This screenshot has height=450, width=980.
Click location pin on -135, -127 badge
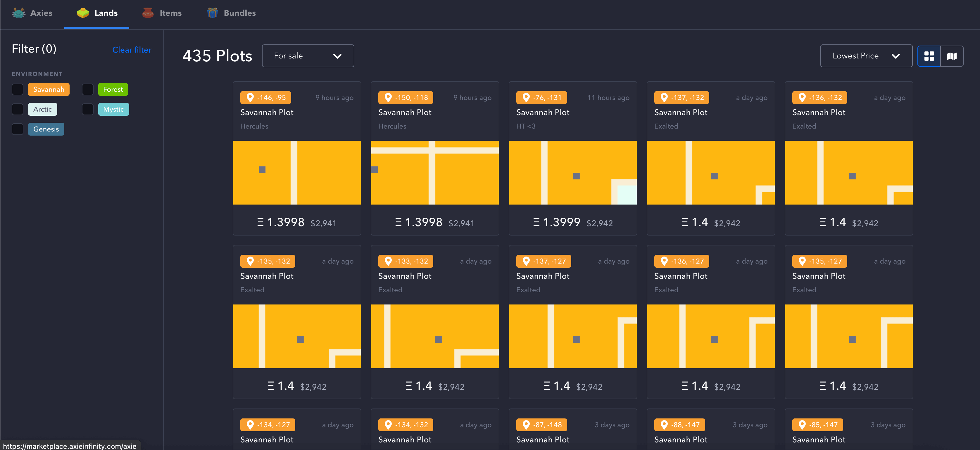802,261
